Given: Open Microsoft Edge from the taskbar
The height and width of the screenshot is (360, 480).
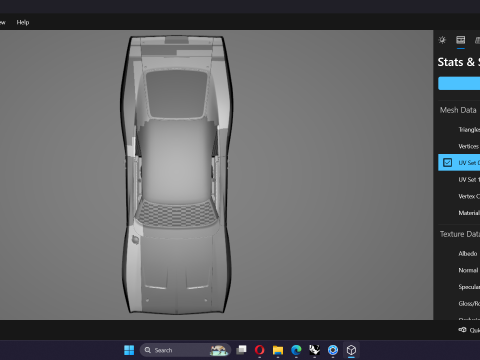Looking at the screenshot, I should pos(296,350).
